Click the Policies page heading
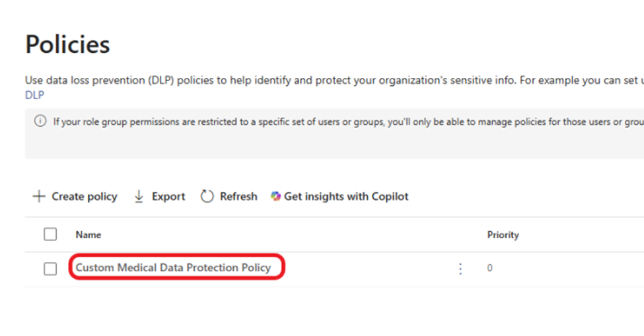The height and width of the screenshot is (336, 644). tap(68, 44)
